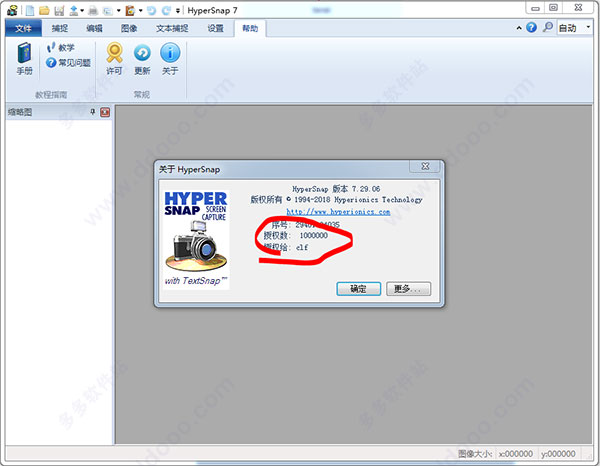
Task: Open the Customize Quick Access Toolbar arrow
Action: click(x=178, y=11)
